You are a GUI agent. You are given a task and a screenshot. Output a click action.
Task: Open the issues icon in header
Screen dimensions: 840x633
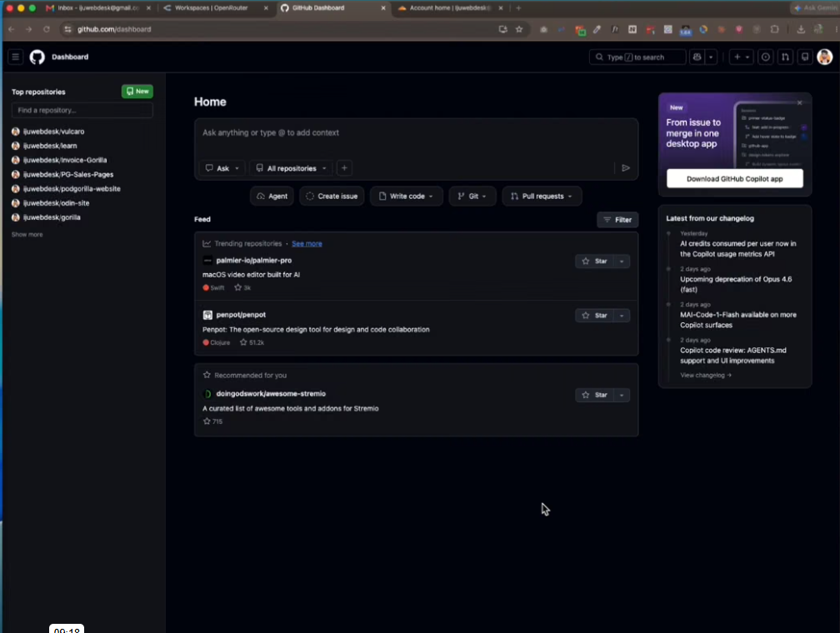point(766,57)
